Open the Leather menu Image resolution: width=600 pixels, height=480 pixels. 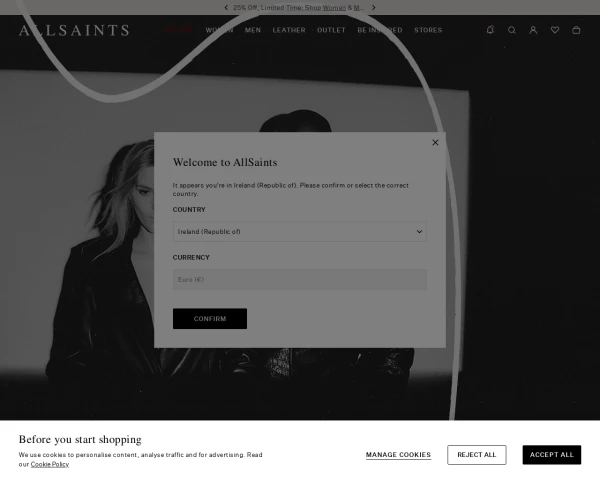pyautogui.click(x=289, y=30)
